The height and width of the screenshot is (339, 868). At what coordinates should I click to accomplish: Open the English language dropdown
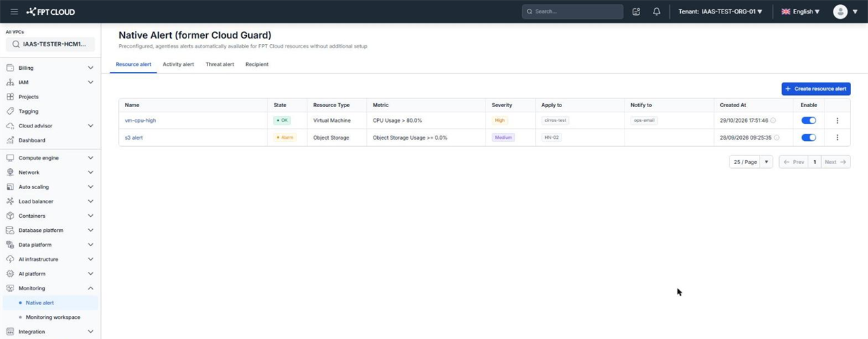tap(800, 12)
